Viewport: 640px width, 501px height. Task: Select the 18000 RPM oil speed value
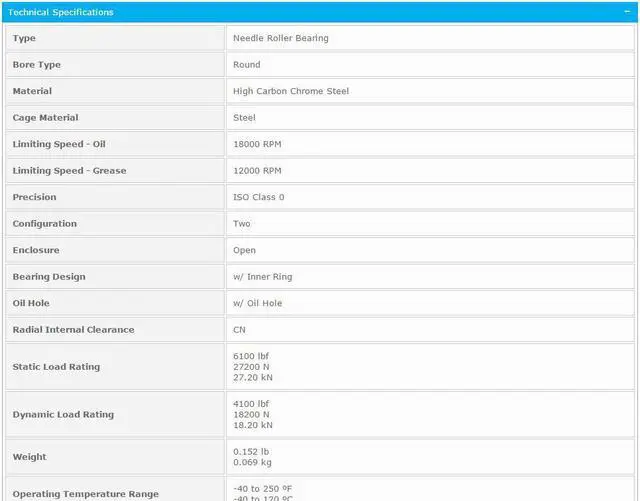pyautogui.click(x=257, y=144)
